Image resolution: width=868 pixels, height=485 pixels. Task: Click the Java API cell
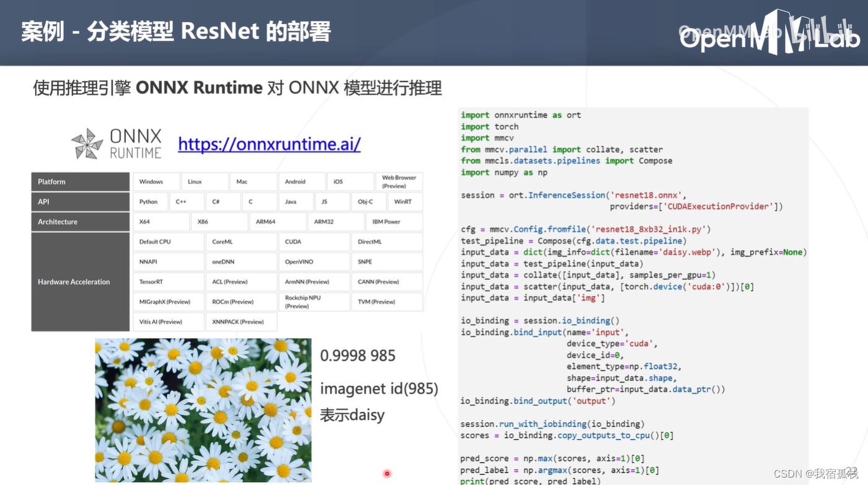click(x=296, y=201)
